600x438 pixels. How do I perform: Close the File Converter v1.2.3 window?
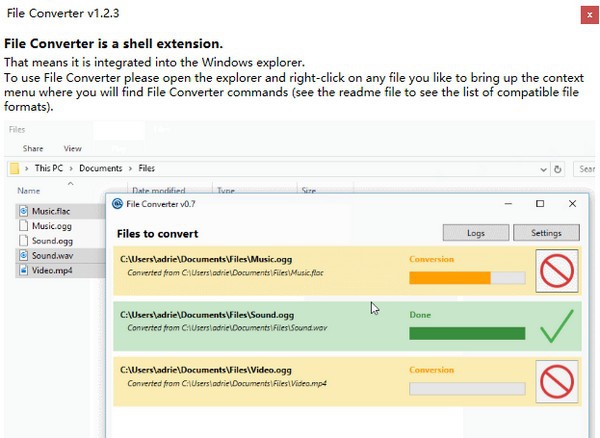[x=585, y=15]
